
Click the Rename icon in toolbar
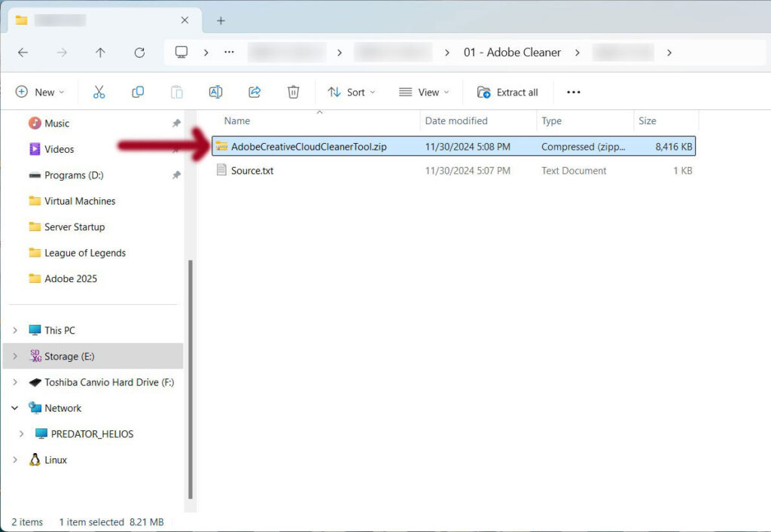pyautogui.click(x=215, y=92)
